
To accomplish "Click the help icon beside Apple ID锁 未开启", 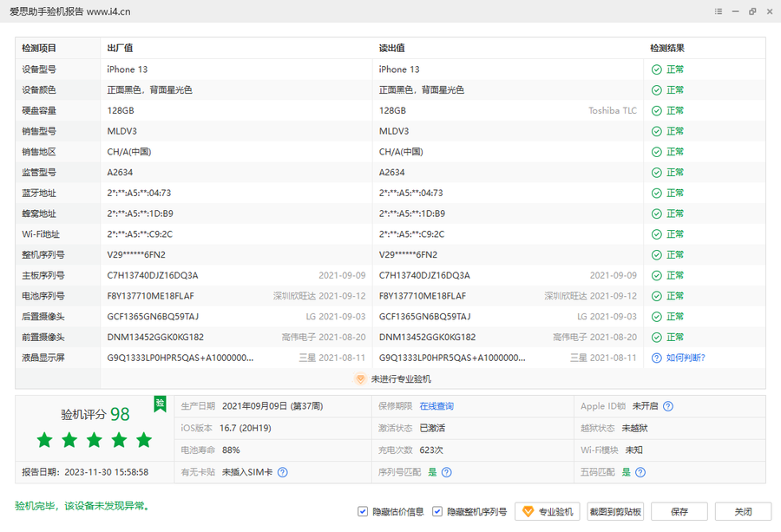I will coord(668,406).
